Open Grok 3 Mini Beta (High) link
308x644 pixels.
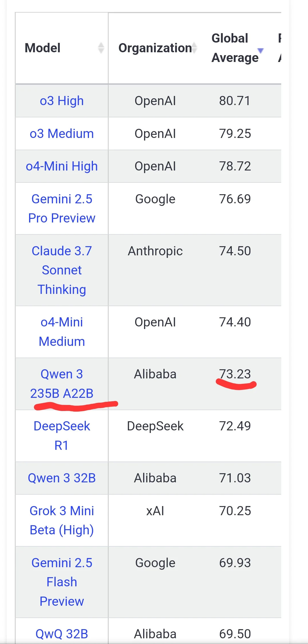pos(62,521)
